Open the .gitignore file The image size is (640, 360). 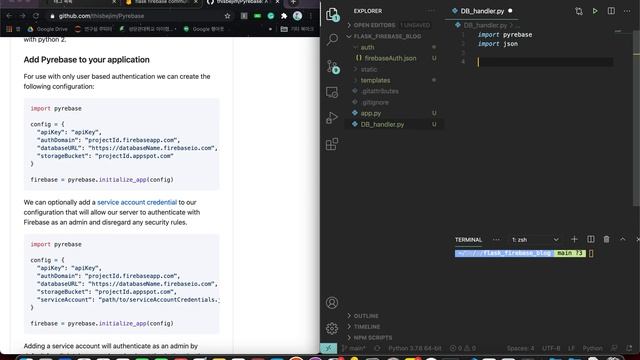click(x=394, y=102)
